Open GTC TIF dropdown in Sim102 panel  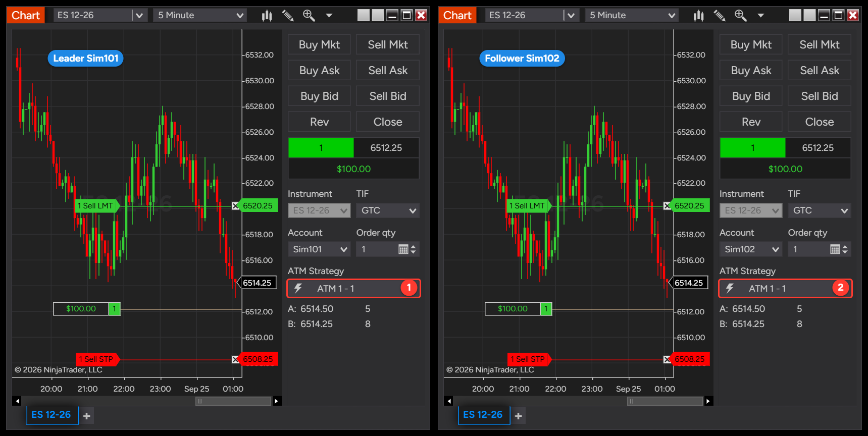tap(820, 210)
